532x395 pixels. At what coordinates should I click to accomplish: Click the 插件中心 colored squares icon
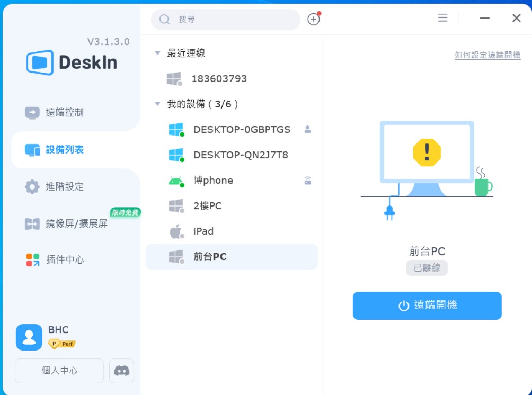[x=33, y=260]
